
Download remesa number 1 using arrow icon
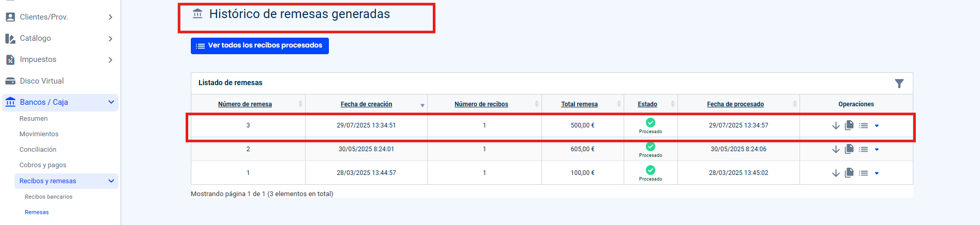pos(836,173)
